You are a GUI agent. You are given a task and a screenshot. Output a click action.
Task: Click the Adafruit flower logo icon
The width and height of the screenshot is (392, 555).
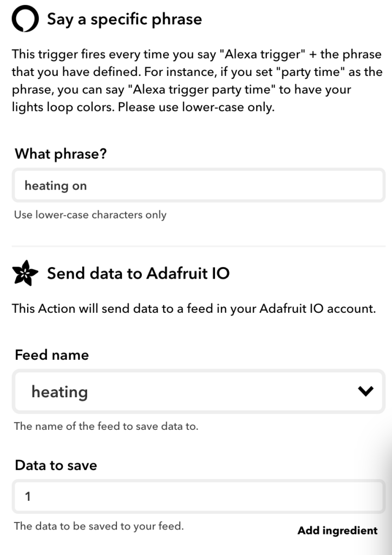(x=25, y=274)
